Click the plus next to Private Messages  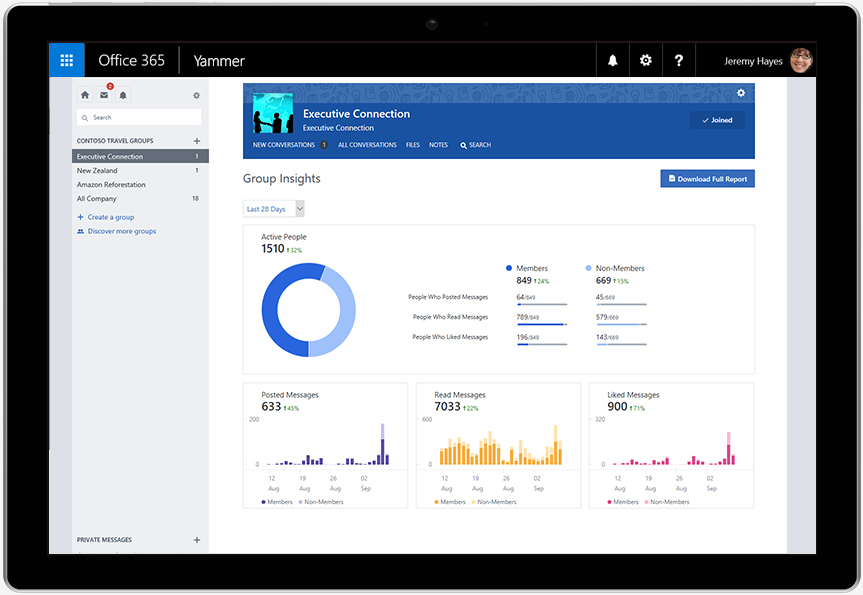[196, 540]
